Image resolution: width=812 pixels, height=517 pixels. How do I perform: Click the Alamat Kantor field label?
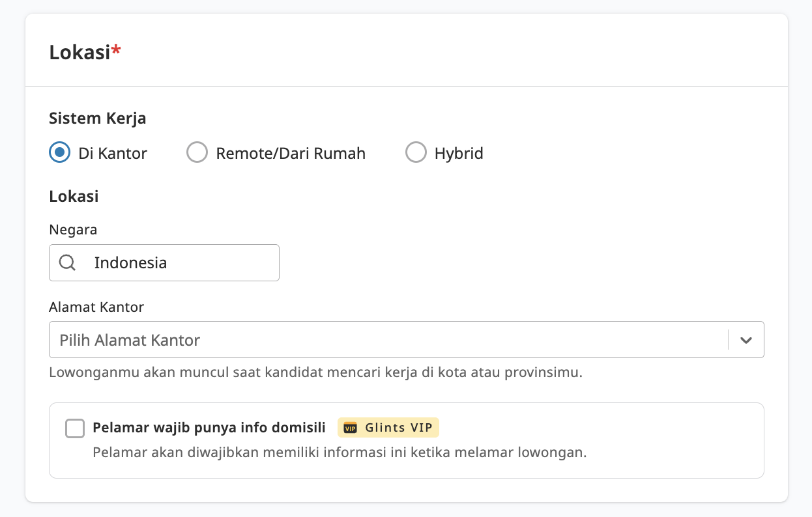tap(96, 307)
